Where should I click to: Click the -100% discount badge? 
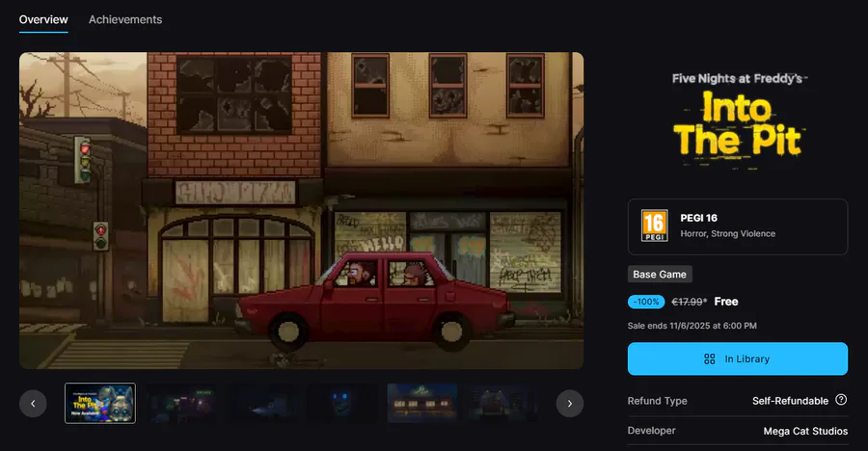(646, 302)
